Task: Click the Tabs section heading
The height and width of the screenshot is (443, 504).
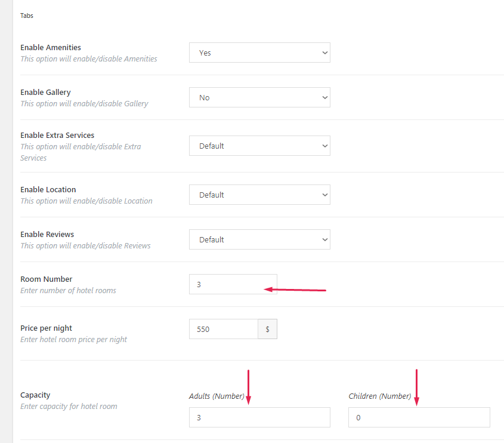Action: tap(27, 16)
